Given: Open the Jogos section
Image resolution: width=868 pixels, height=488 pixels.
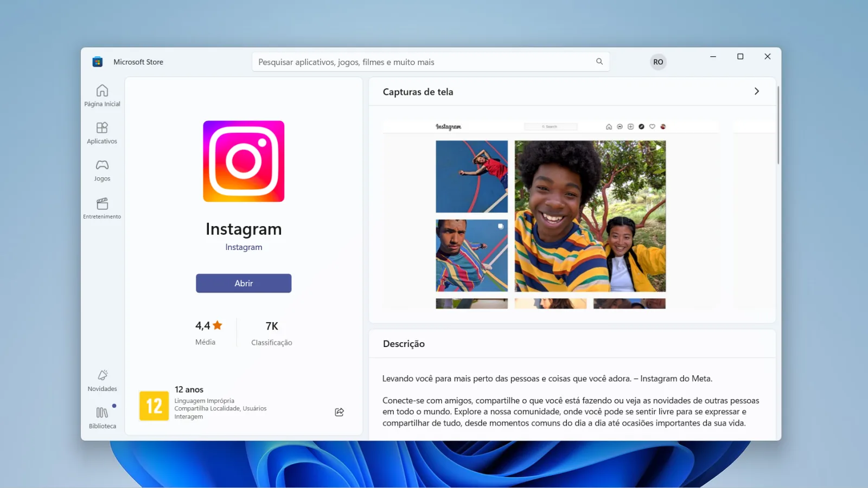Looking at the screenshot, I should (x=102, y=171).
